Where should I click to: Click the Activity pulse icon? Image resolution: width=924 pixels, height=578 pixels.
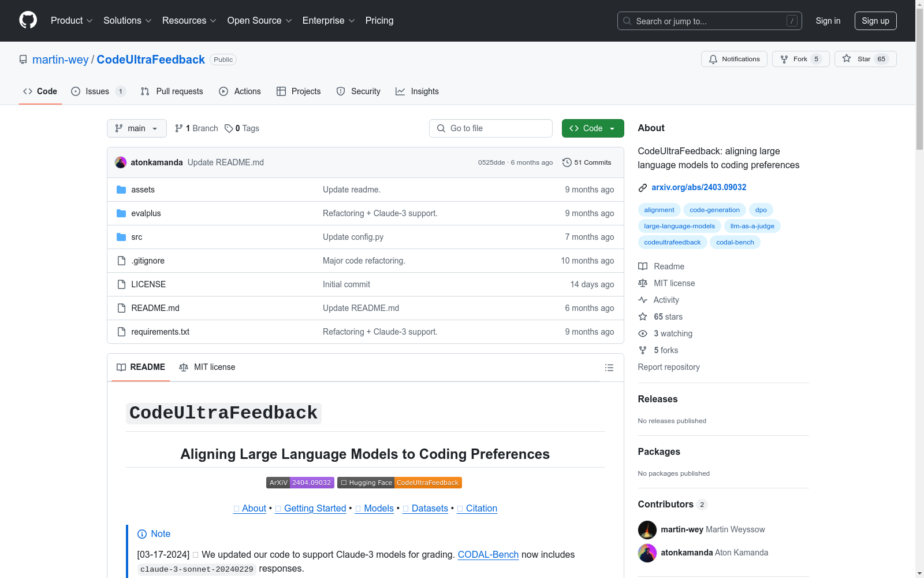click(x=643, y=300)
